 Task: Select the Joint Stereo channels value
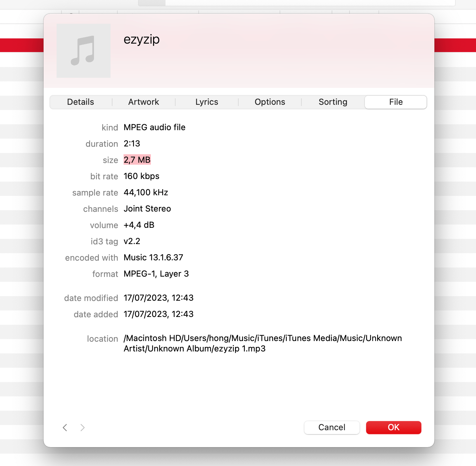click(x=147, y=209)
